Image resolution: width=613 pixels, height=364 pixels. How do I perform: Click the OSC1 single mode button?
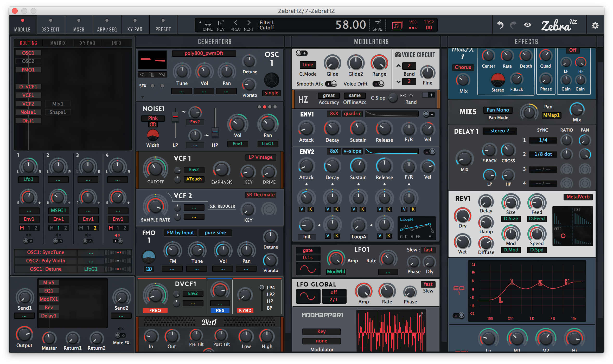271,93
